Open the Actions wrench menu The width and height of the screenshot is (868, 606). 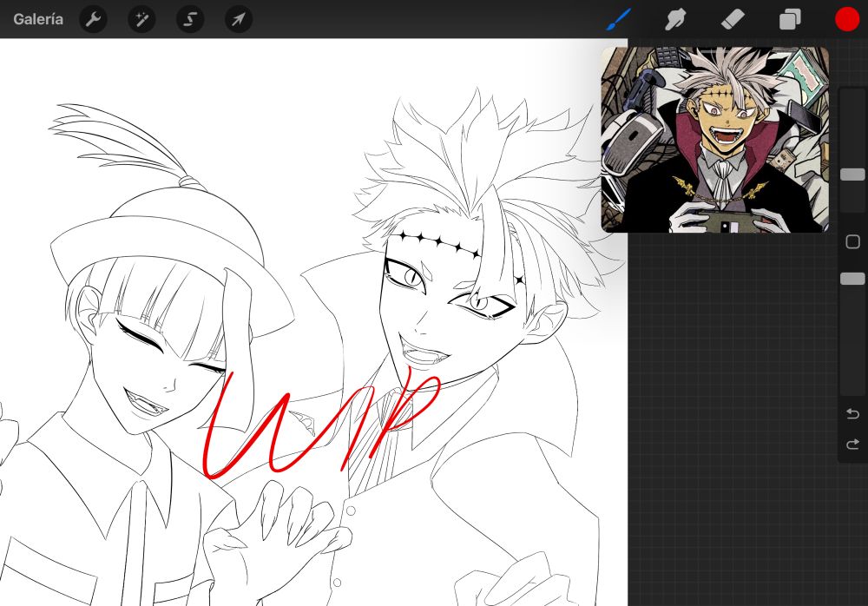(x=94, y=19)
